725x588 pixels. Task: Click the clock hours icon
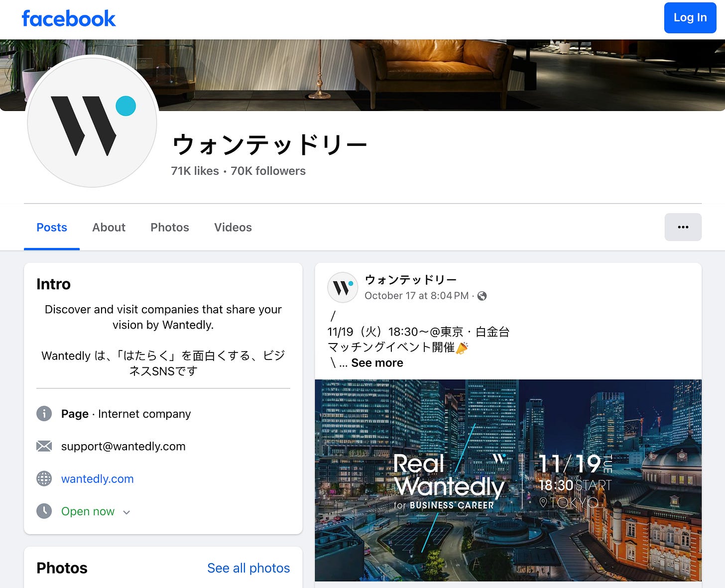pos(44,511)
